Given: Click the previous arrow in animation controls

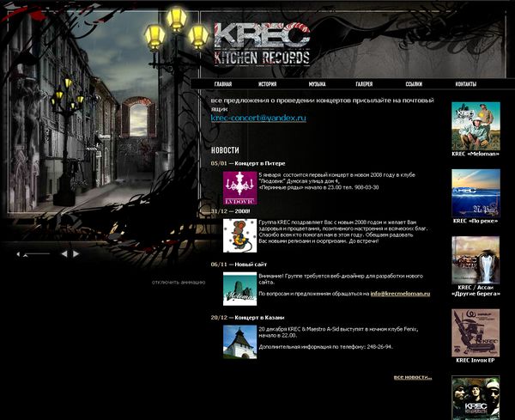Looking at the screenshot, I should tap(64, 253).
